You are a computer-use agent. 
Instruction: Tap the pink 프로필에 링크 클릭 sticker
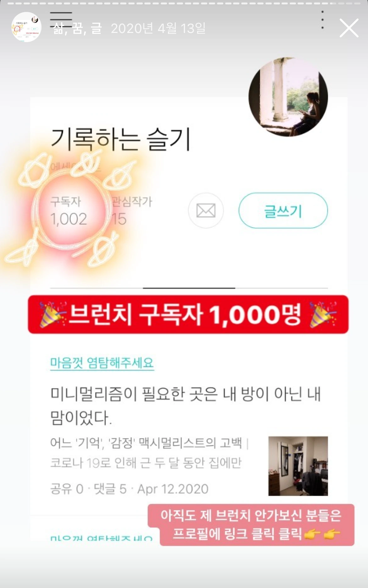tap(251, 525)
